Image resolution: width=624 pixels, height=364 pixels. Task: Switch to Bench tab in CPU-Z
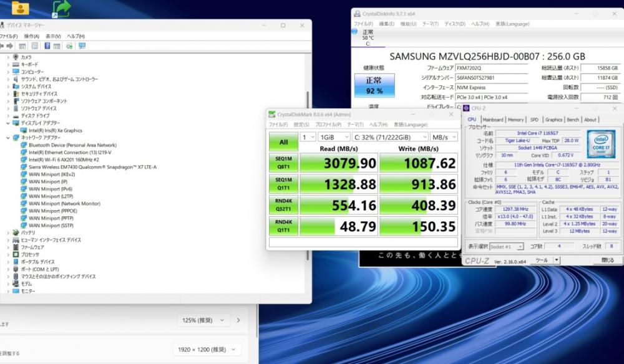(573, 120)
